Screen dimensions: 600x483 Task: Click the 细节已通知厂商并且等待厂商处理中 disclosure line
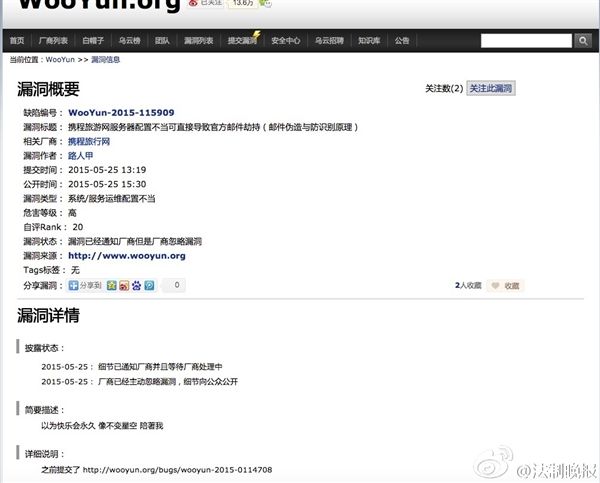pos(132,367)
